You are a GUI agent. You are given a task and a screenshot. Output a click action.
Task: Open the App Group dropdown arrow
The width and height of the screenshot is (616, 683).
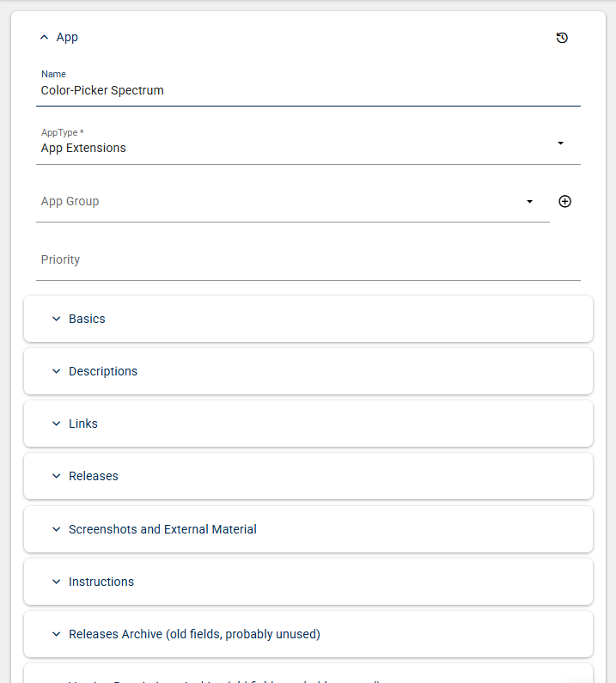point(529,201)
